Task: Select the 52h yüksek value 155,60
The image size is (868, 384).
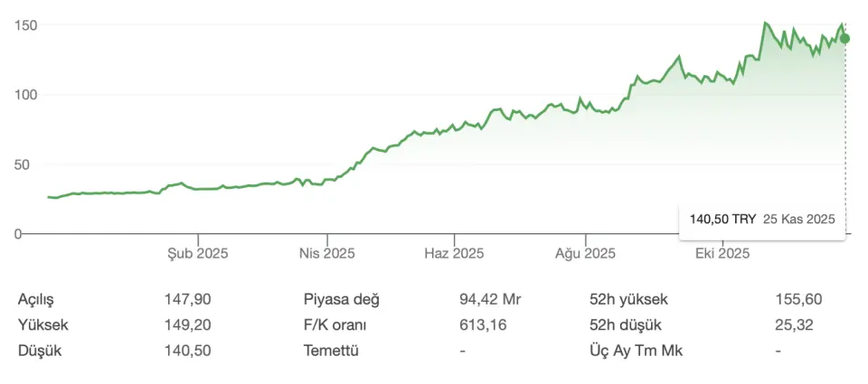Action: pos(798,299)
